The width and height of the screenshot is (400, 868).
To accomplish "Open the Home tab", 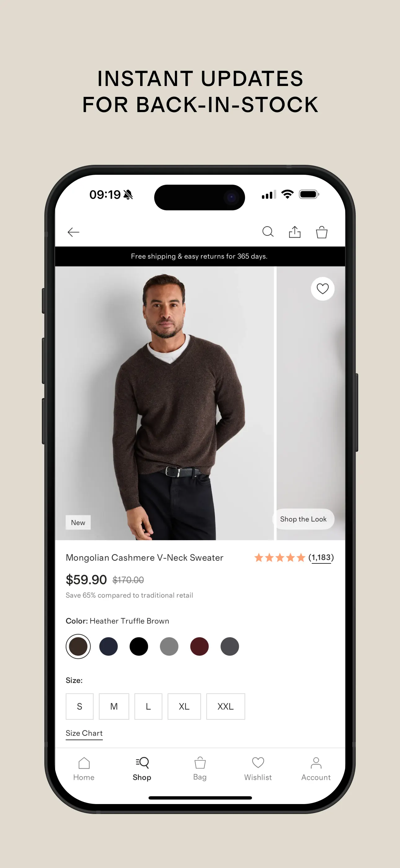I will [x=84, y=769].
